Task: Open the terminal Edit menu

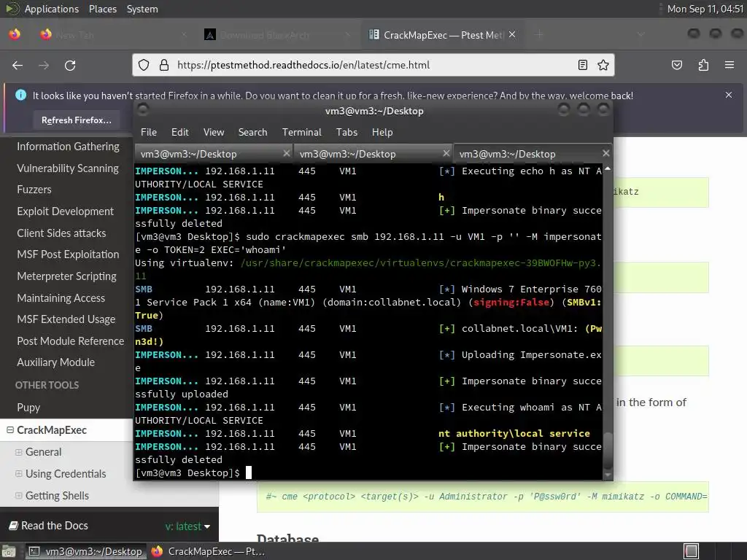Action: coord(179,133)
